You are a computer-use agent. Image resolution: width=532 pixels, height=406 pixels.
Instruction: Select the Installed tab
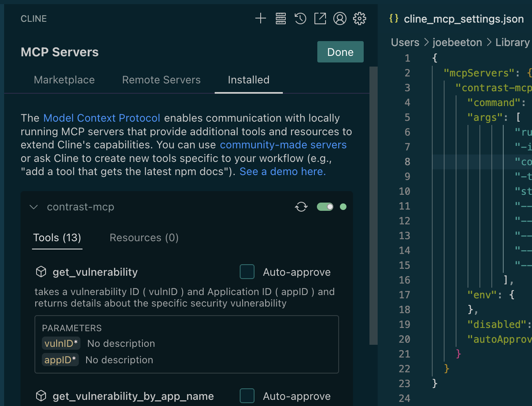tap(249, 80)
